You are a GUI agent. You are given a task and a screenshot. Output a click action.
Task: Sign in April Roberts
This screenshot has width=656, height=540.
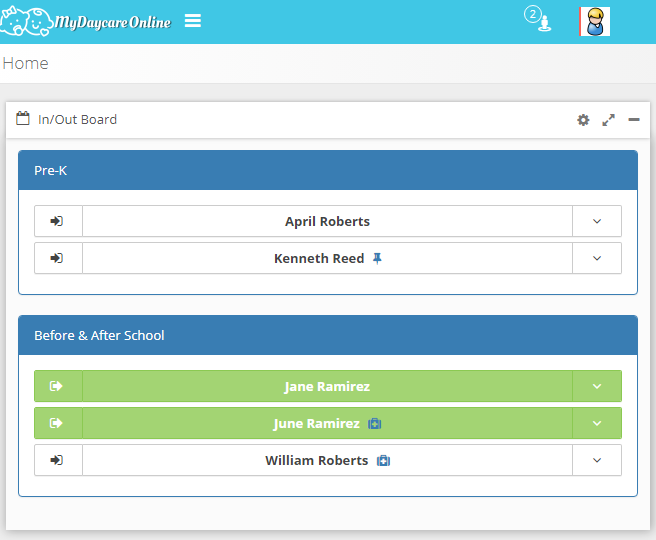pos(58,222)
